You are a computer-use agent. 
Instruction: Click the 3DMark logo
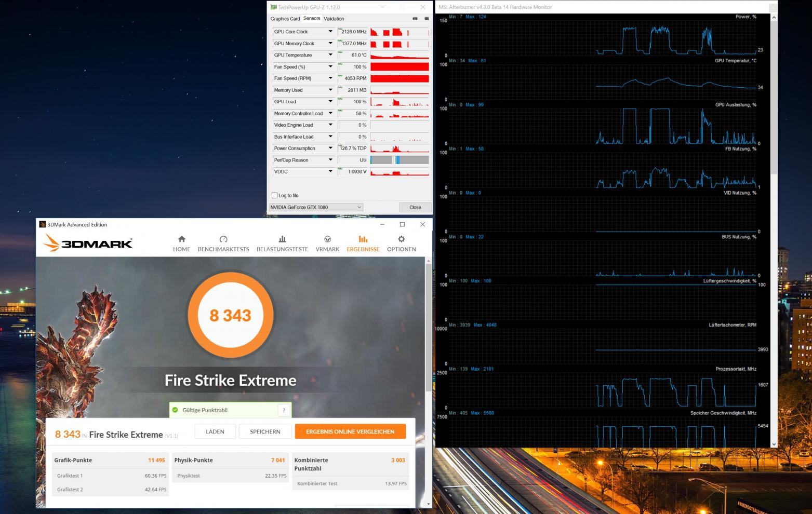88,242
